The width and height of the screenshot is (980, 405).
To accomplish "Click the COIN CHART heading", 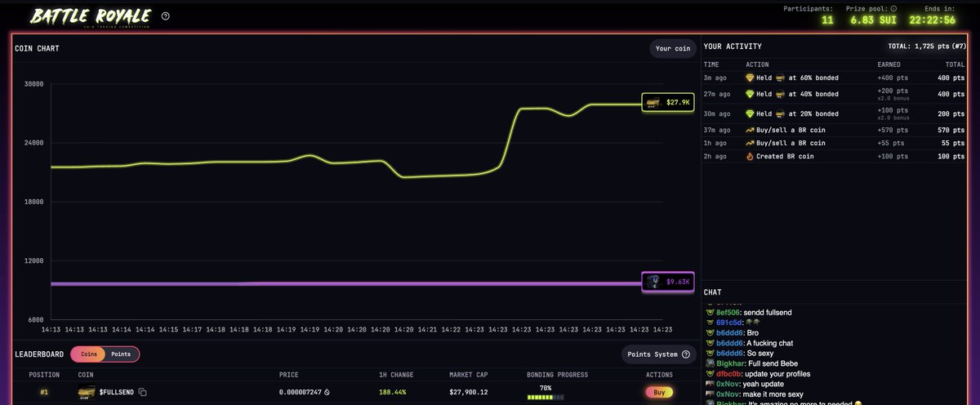I will point(37,48).
